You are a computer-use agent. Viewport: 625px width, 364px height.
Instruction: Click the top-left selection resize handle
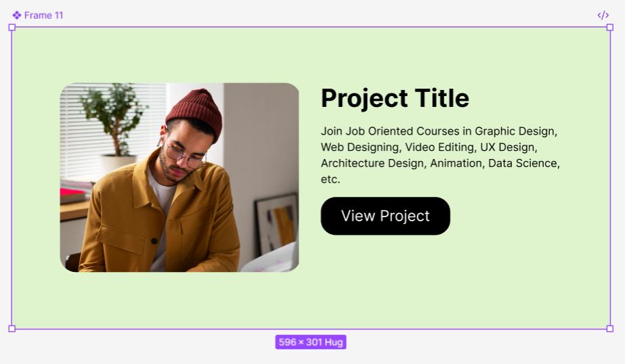12,27
